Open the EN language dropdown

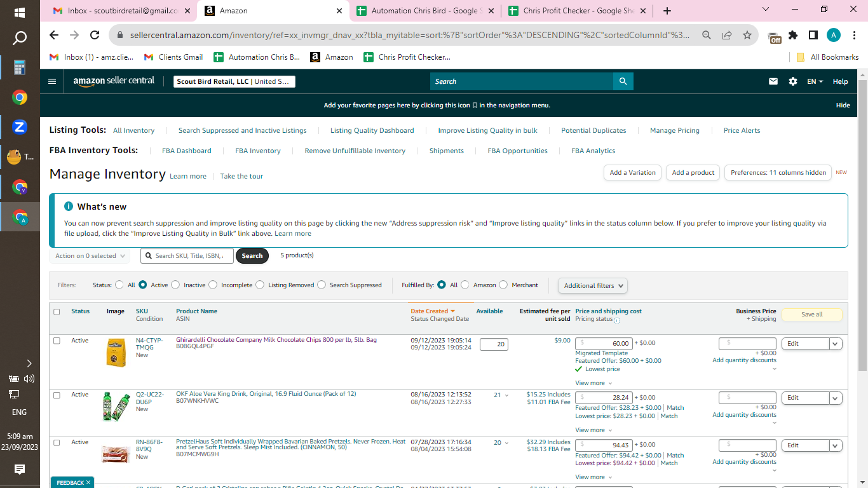coord(815,81)
